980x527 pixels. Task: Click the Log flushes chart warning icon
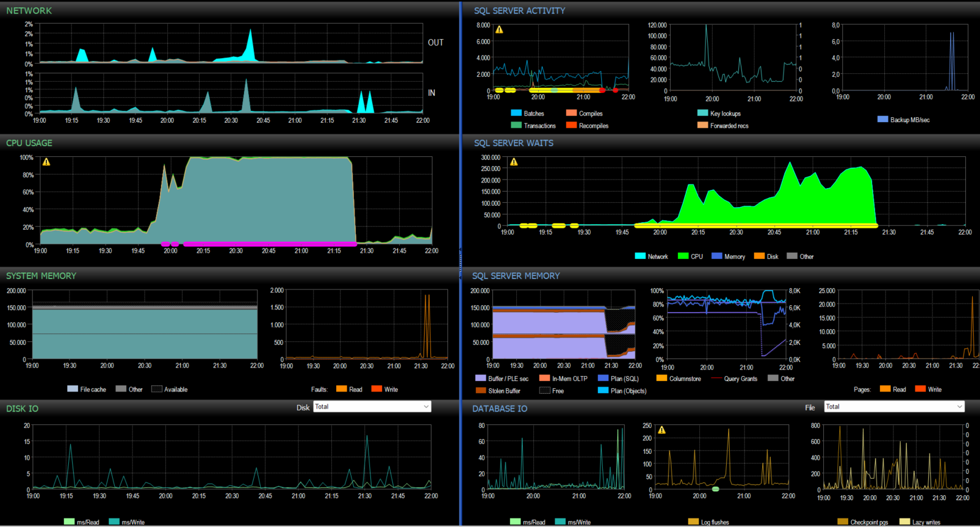pyautogui.click(x=661, y=430)
